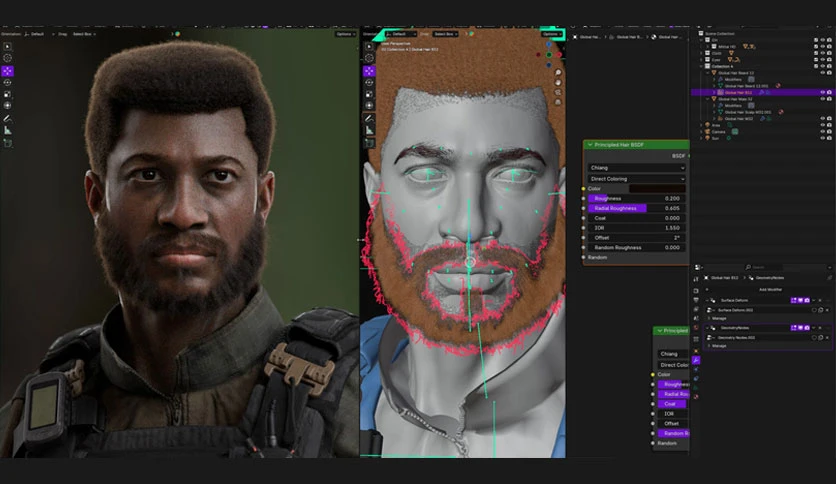The height and width of the screenshot is (484, 836).
Task: Select the Cursor tool in the right viewport toolbar
Action: pos(369,58)
